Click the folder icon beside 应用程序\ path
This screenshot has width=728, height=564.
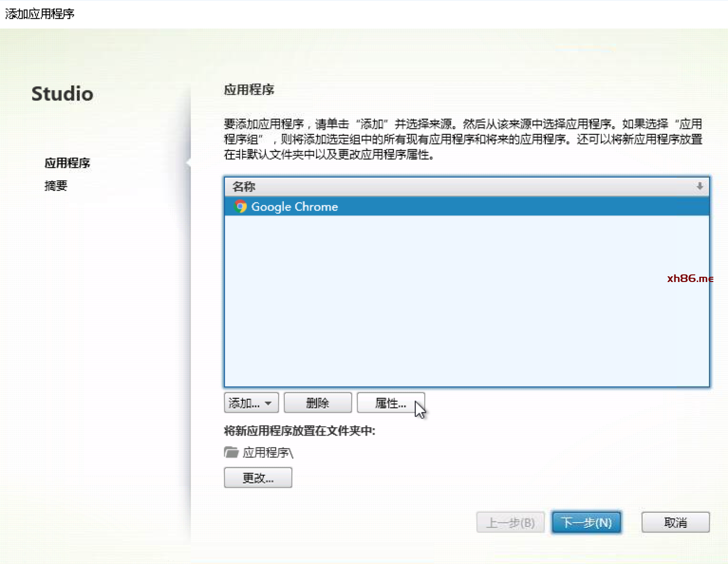[x=231, y=452]
